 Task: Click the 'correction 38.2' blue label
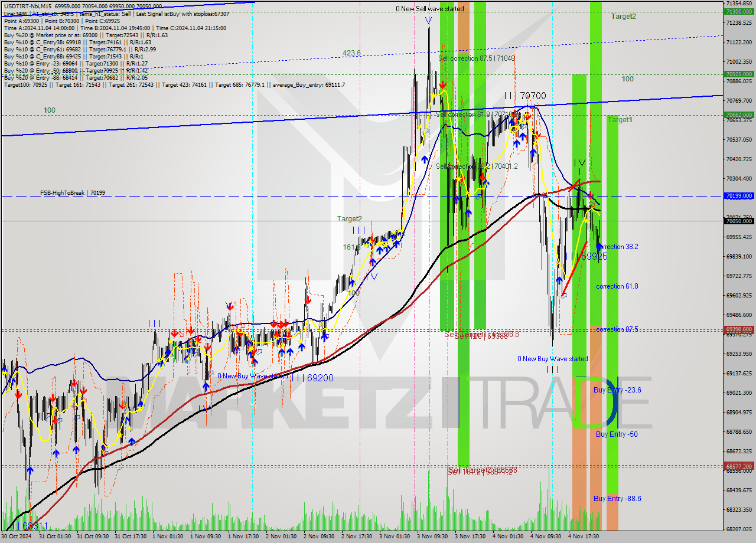click(618, 247)
